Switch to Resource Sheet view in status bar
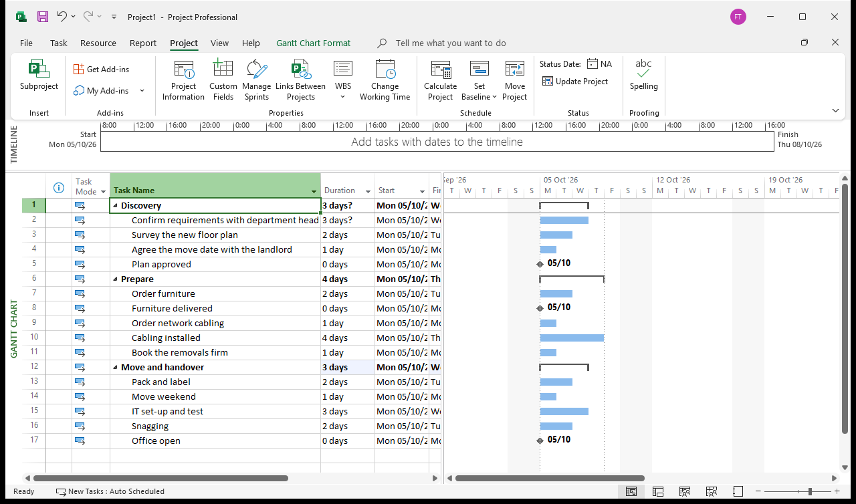Screen dimensions: 856x504 711,491
